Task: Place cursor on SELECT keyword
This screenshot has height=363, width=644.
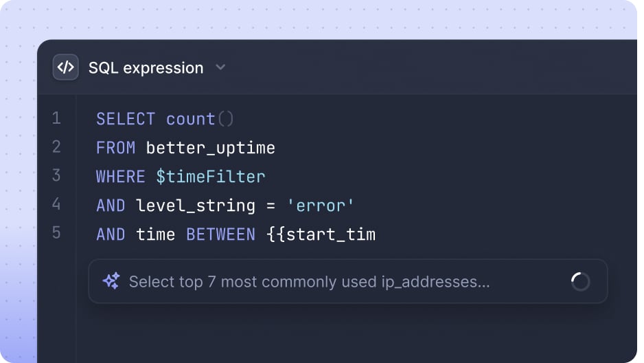Action: tap(126, 119)
